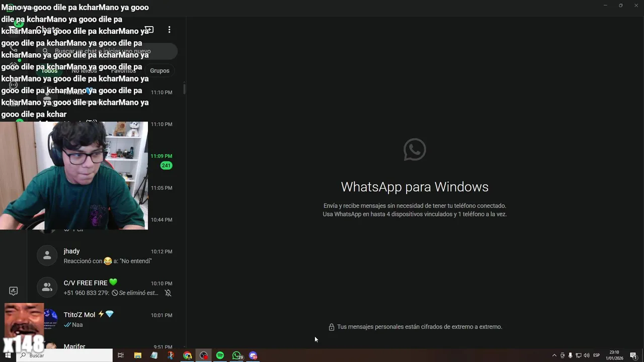Click the microphone tray icon
644x362 pixels.
point(570,355)
